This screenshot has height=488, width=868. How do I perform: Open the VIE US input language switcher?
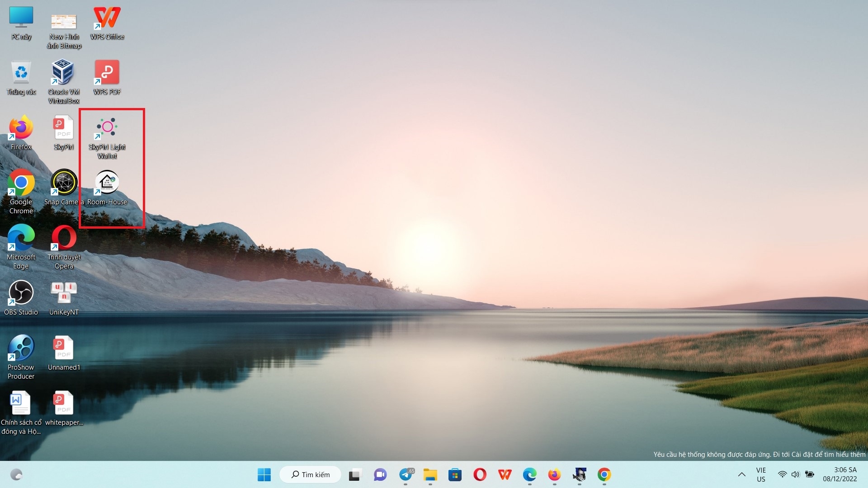(x=761, y=474)
